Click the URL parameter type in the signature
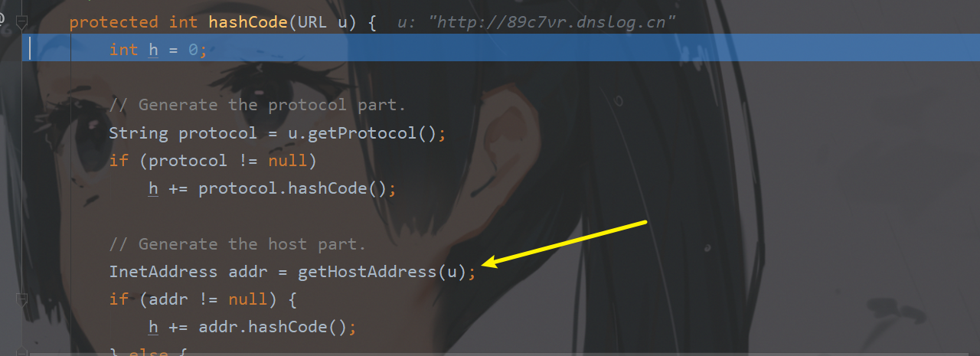980x356 pixels. (x=312, y=22)
